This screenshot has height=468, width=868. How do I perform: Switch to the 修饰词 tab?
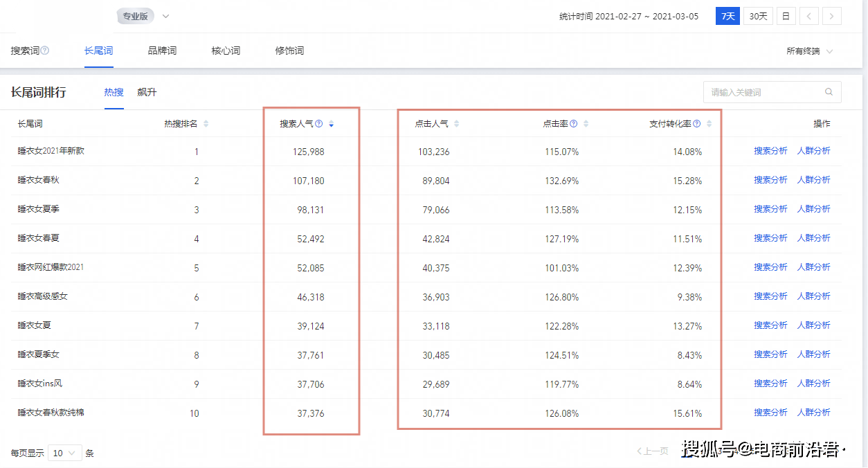point(289,51)
